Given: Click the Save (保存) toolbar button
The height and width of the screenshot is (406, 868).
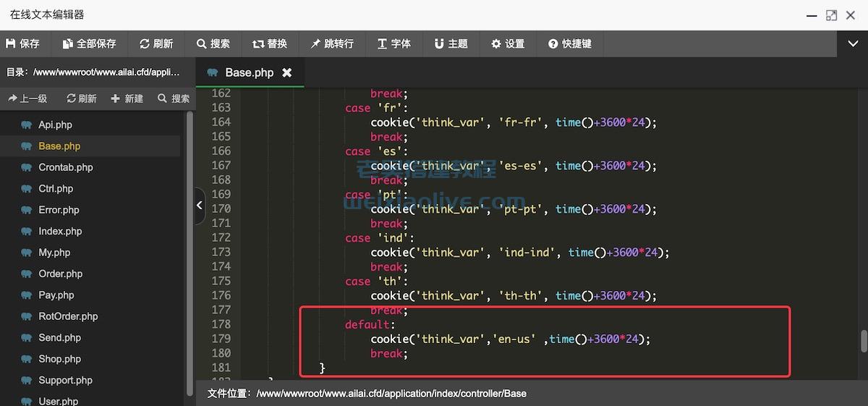Looking at the screenshot, I should (22, 43).
